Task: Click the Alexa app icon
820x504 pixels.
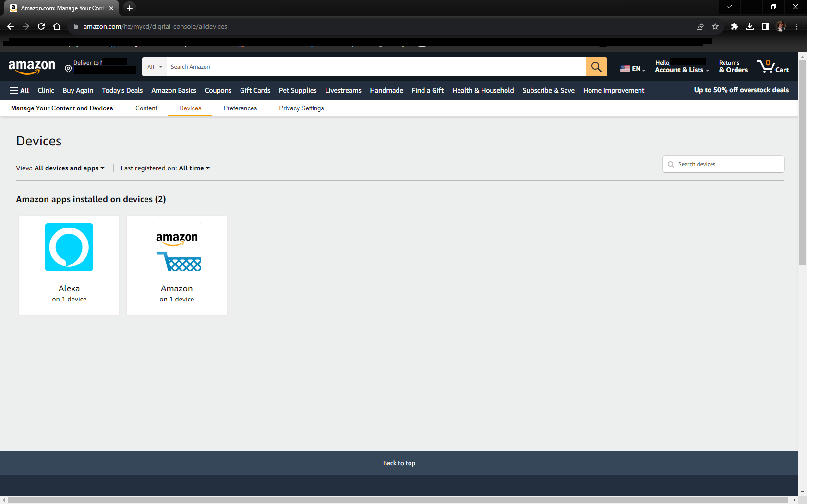Action: (69, 247)
